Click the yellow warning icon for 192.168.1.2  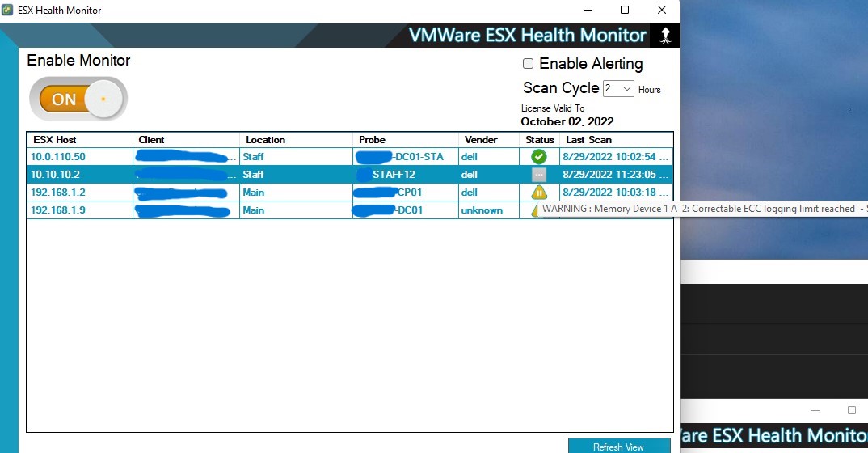538,193
